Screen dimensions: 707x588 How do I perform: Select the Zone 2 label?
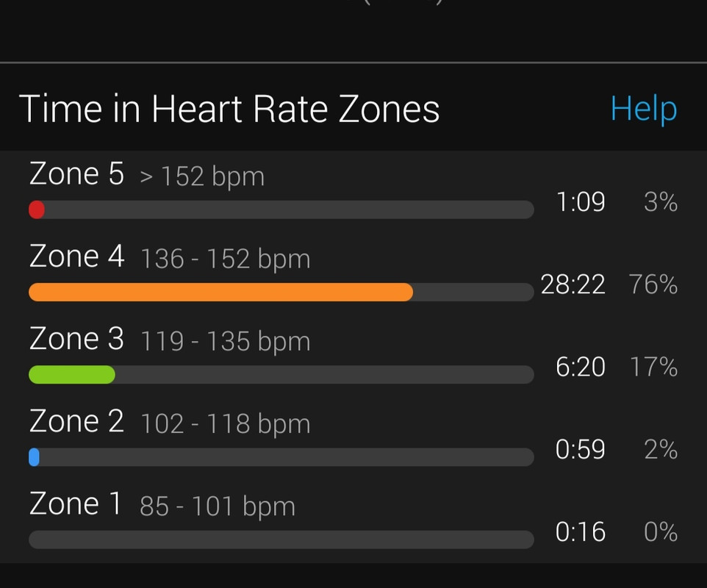point(76,420)
